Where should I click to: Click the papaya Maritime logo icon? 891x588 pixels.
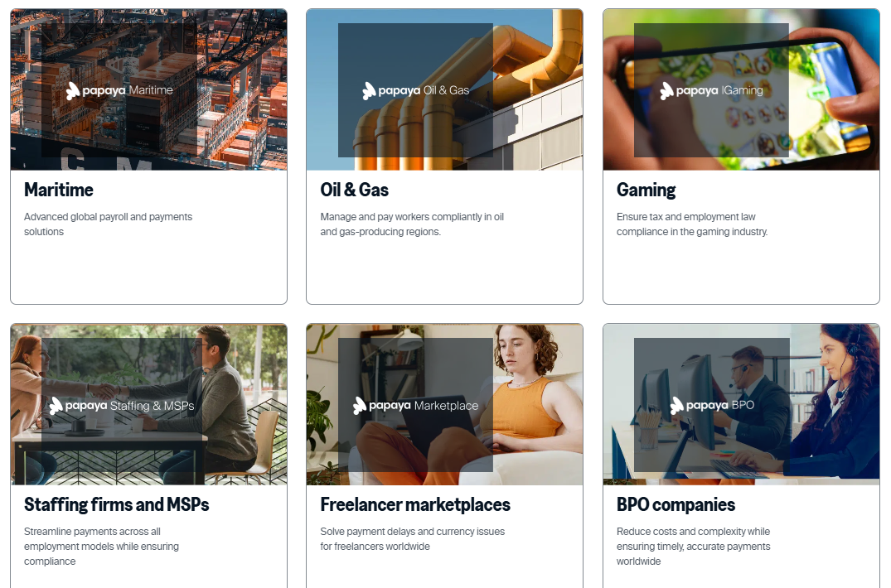click(72, 91)
